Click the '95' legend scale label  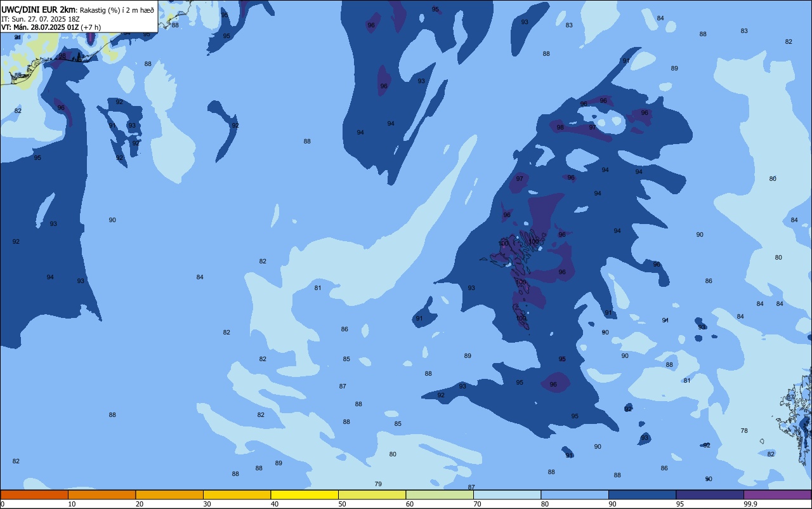point(681,504)
